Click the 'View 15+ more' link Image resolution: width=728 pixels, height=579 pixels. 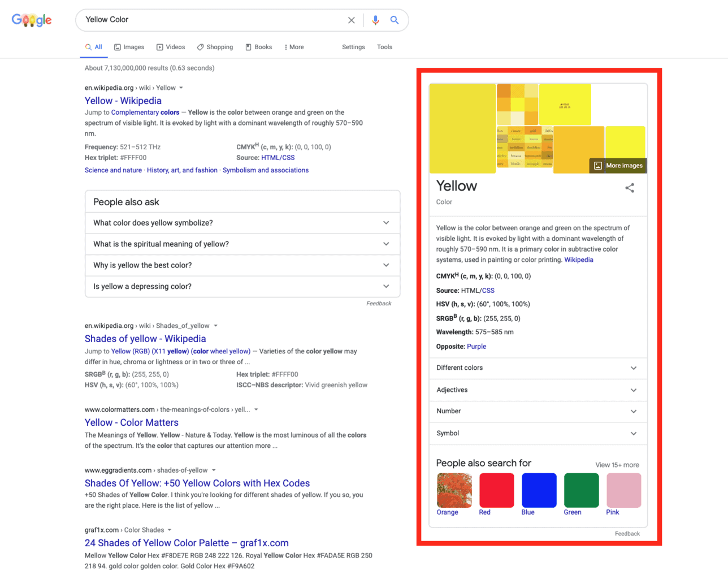pyautogui.click(x=617, y=465)
